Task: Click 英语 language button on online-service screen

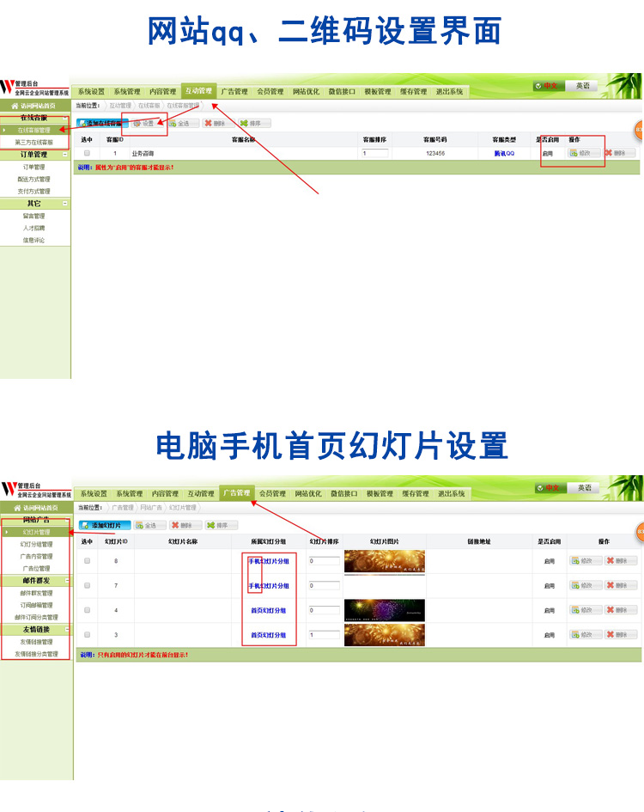Action: [x=582, y=86]
